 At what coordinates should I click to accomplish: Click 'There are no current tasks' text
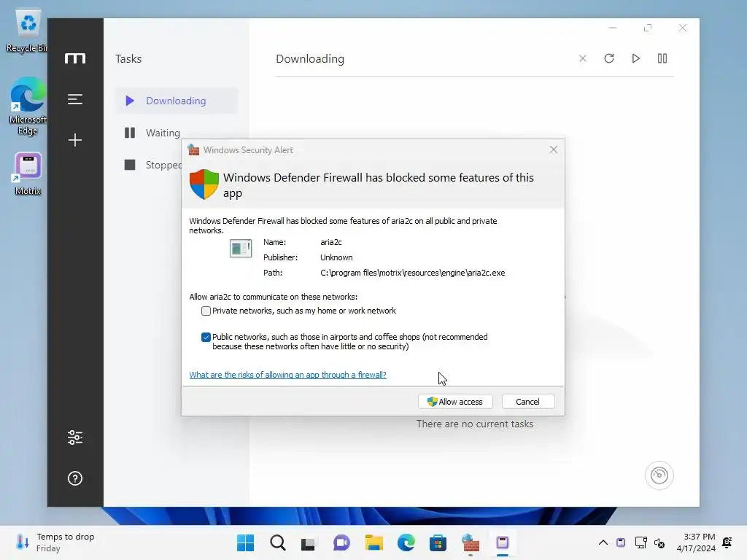coord(474,424)
